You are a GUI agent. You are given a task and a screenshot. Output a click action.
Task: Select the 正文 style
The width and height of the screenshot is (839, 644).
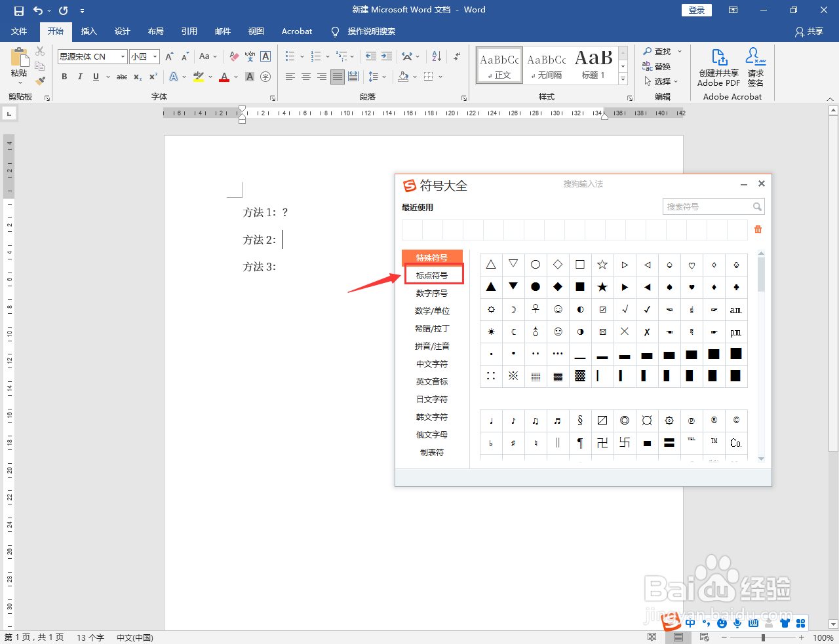click(x=499, y=66)
